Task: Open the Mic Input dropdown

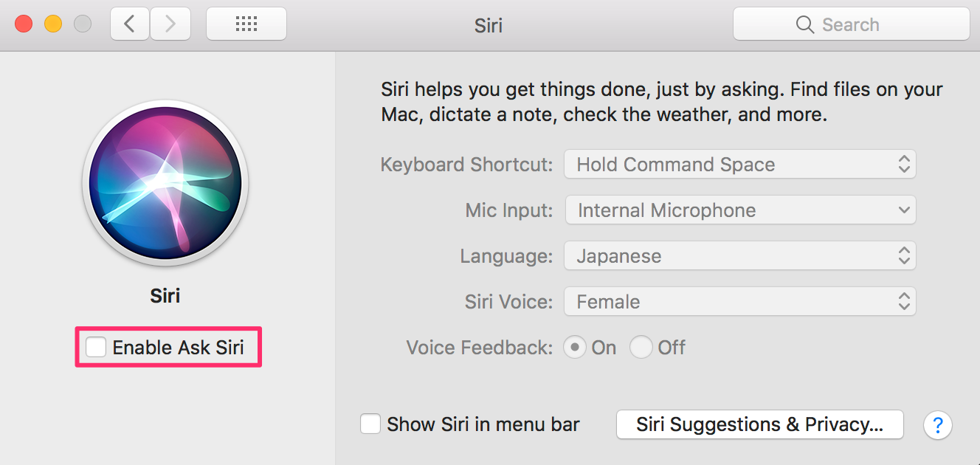Action: (740, 210)
